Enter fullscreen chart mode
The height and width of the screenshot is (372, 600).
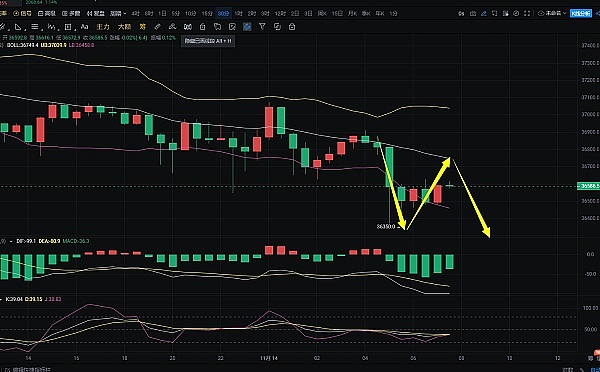click(527, 13)
